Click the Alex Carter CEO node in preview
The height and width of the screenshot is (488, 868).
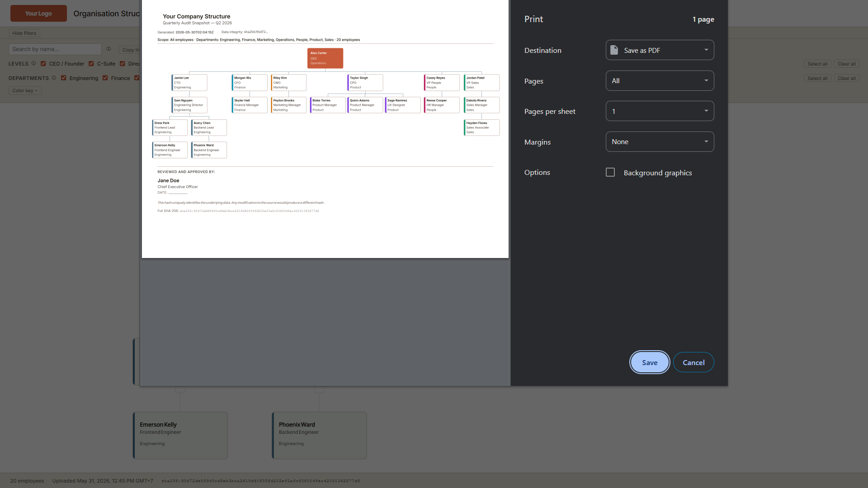click(x=325, y=58)
